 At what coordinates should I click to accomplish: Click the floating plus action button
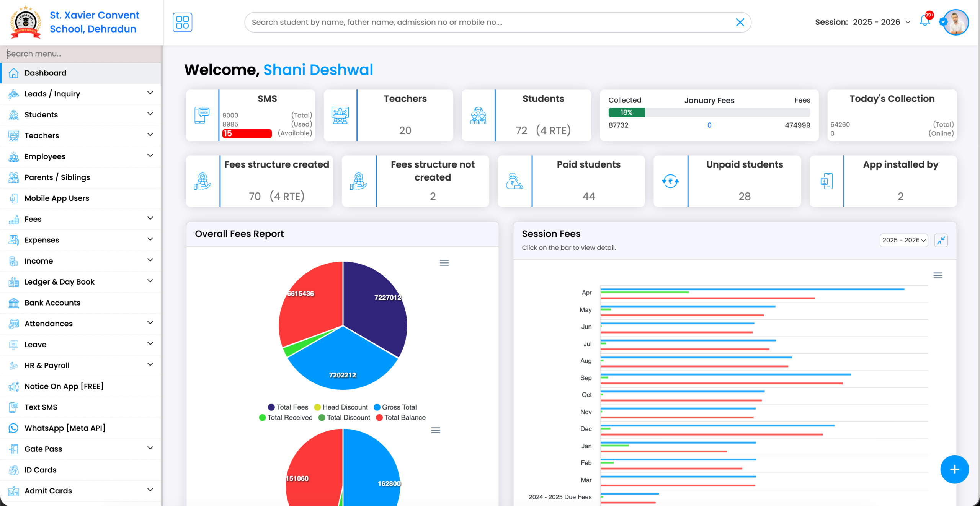(955, 469)
